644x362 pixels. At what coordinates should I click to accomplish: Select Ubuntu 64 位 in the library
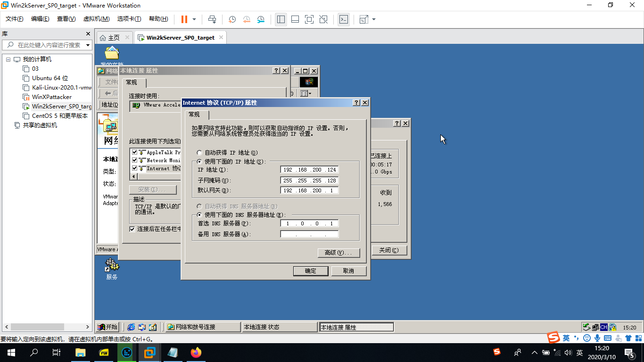(50, 78)
